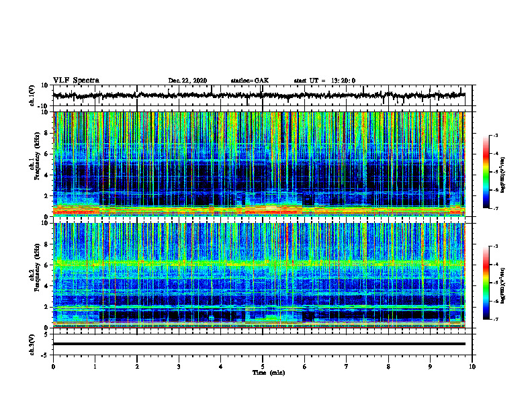Click the ch.1 voltage waveform trace

tap(259, 95)
